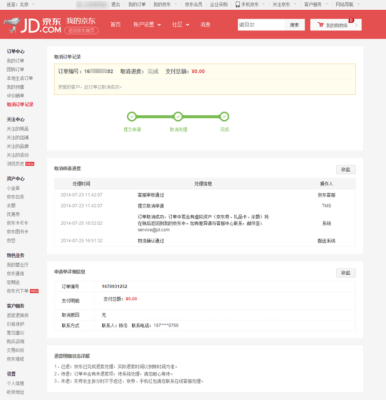Screen dimensions: 386x400
Task: Open 关注的店铺 in the sidebar
Action: coord(18,138)
